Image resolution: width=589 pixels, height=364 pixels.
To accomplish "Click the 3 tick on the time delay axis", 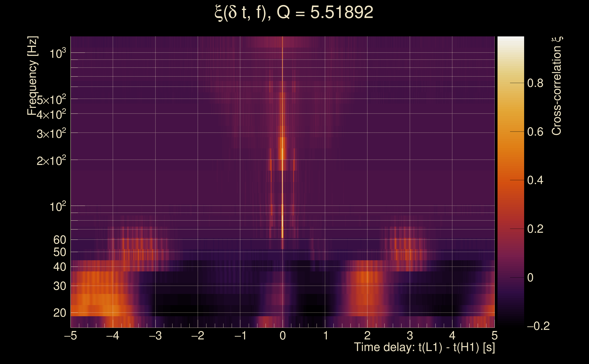I will [x=410, y=336].
